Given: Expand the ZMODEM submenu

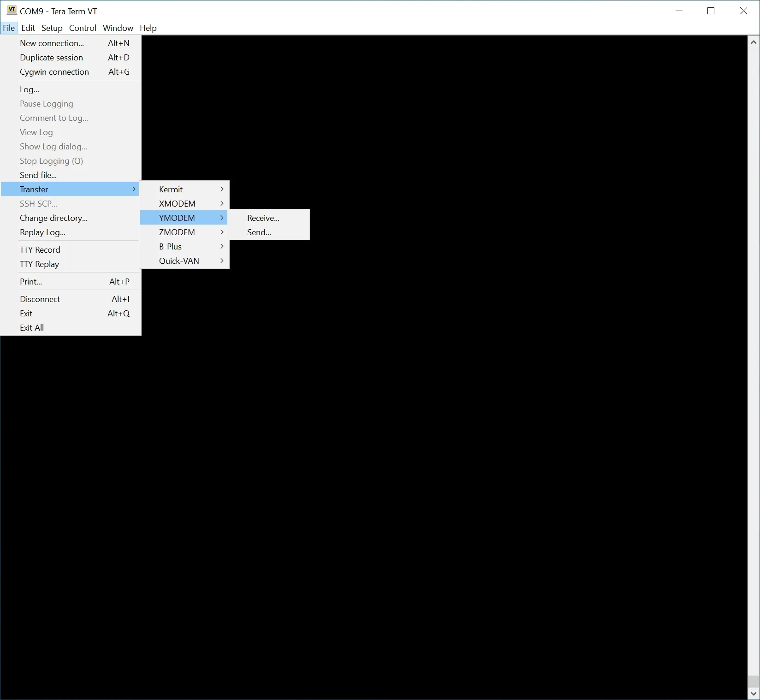Looking at the screenshot, I should pyautogui.click(x=184, y=232).
